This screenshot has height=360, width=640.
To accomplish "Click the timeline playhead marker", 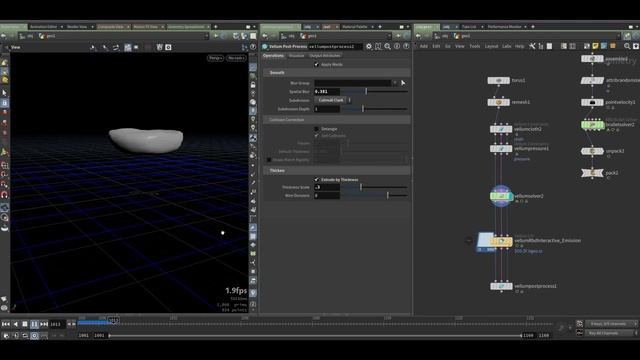I will 114,320.
